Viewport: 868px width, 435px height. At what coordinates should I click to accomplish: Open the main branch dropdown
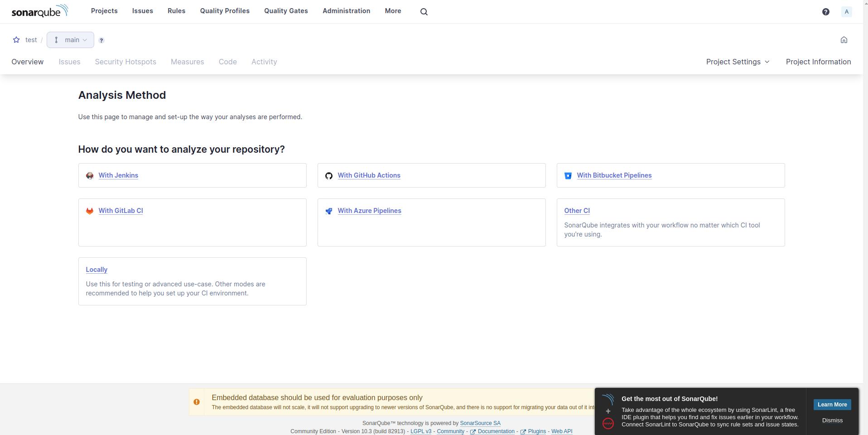click(x=70, y=40)
